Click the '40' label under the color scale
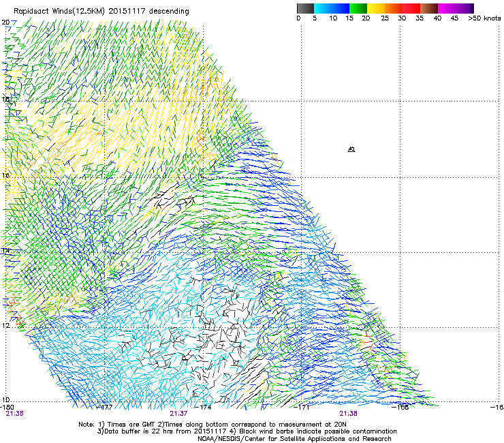The width and height of the screenshot is (504, 443). tap(437, 18)
